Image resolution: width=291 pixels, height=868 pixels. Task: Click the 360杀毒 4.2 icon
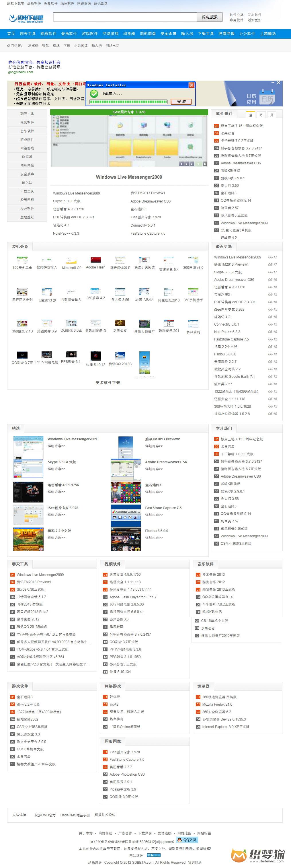(96, 291)
